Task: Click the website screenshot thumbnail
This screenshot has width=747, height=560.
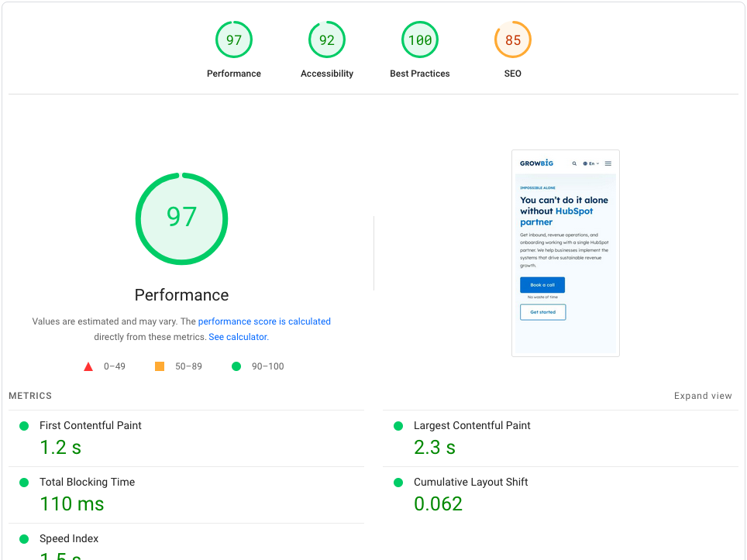Action: (565, 253)
